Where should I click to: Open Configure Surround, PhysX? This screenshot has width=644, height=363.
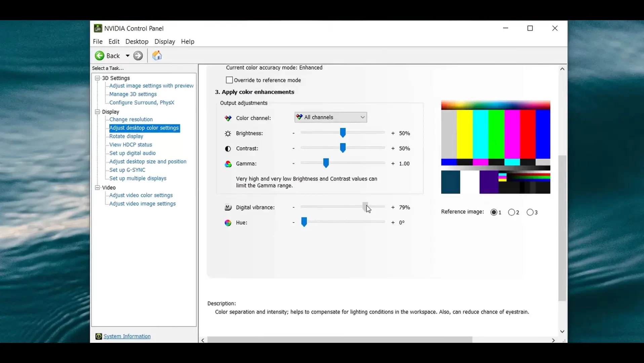(142, 103)
